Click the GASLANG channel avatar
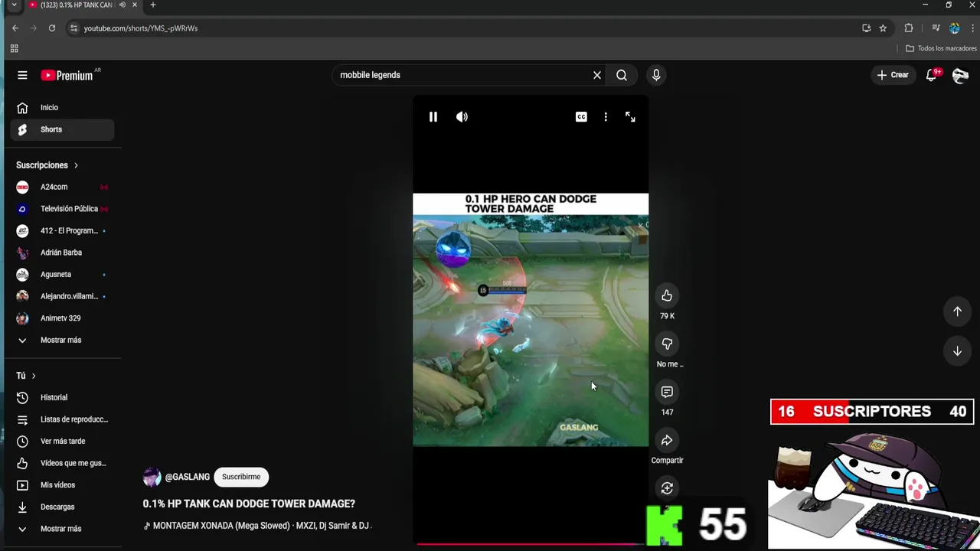980x551 pixels. [x=152, y=477]
